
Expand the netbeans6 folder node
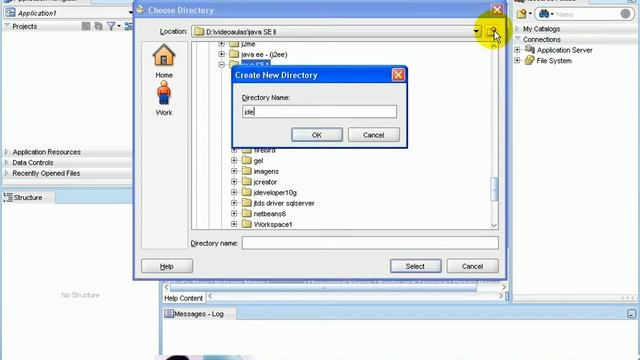234,213
